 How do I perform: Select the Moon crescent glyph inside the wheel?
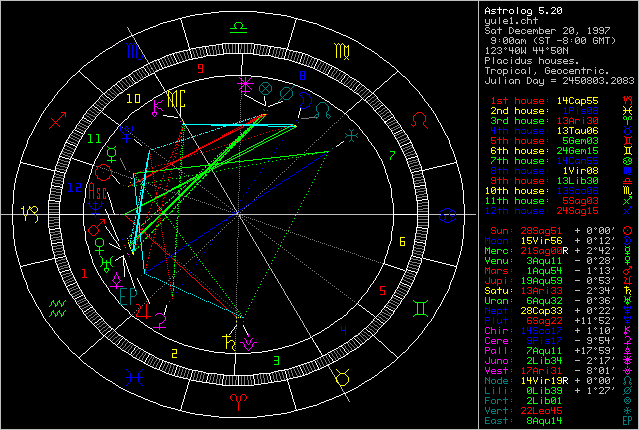coord(305,101)
